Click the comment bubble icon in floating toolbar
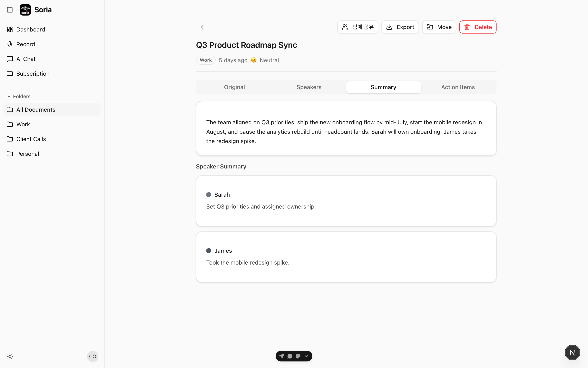 click(x=290, y=356)
